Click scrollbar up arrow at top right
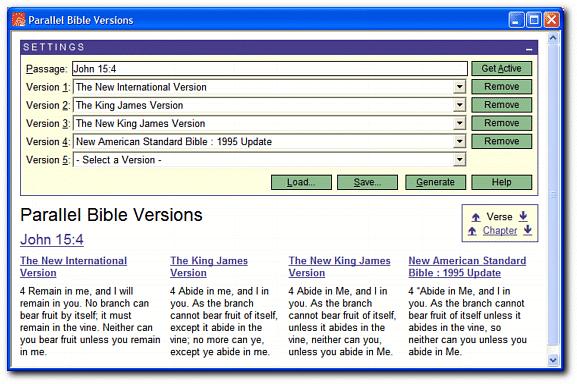 click(552, 38)
